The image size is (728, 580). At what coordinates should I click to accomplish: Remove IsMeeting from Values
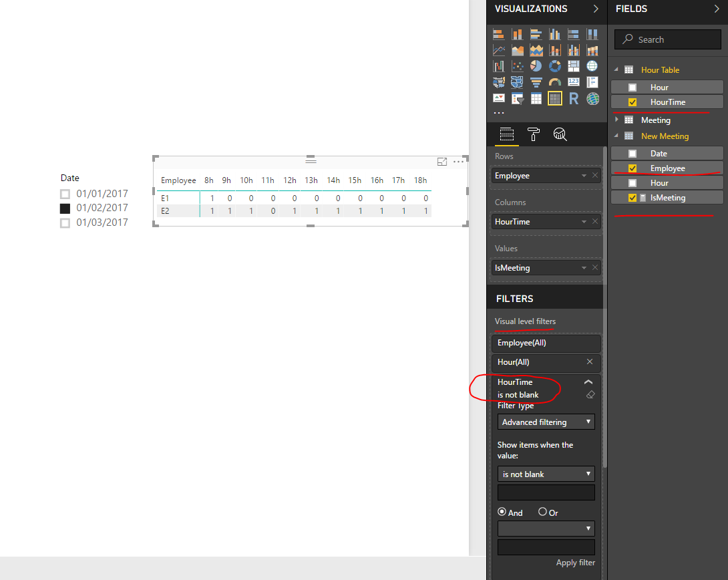[594, 267]
